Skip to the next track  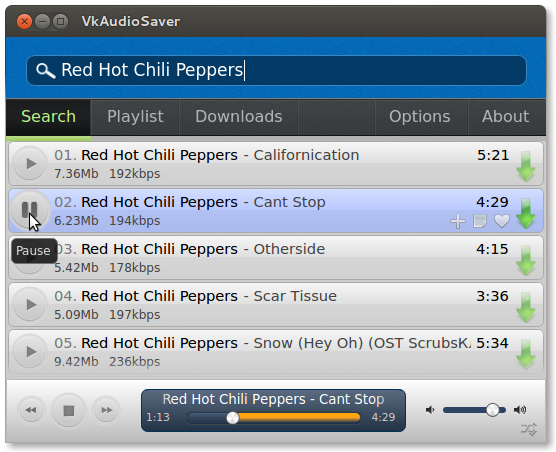point(106,410)
